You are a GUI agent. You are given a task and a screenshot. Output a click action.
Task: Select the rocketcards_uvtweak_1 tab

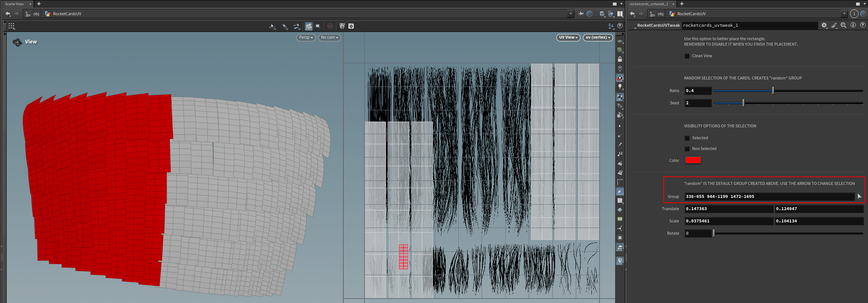pyautogui.click(x=648, y=4)
